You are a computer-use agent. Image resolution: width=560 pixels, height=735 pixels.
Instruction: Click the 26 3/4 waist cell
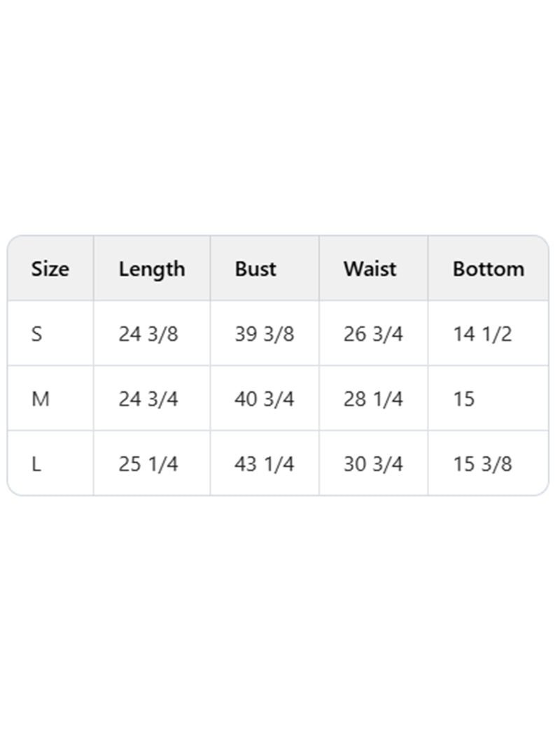(373, 334)
